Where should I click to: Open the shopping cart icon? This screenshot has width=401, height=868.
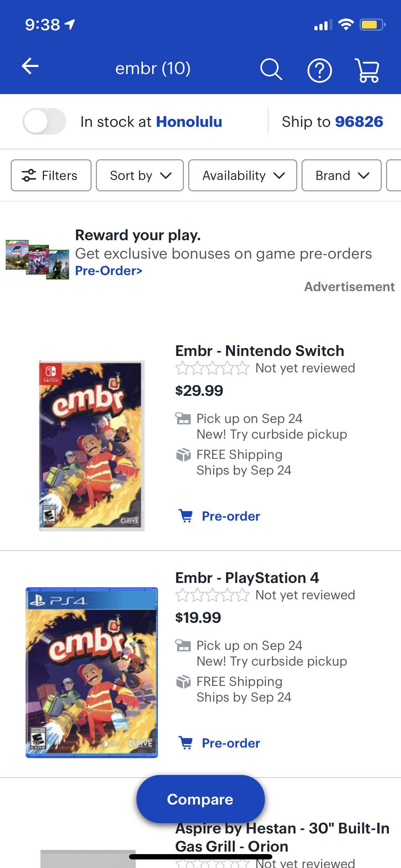point(367,71)
